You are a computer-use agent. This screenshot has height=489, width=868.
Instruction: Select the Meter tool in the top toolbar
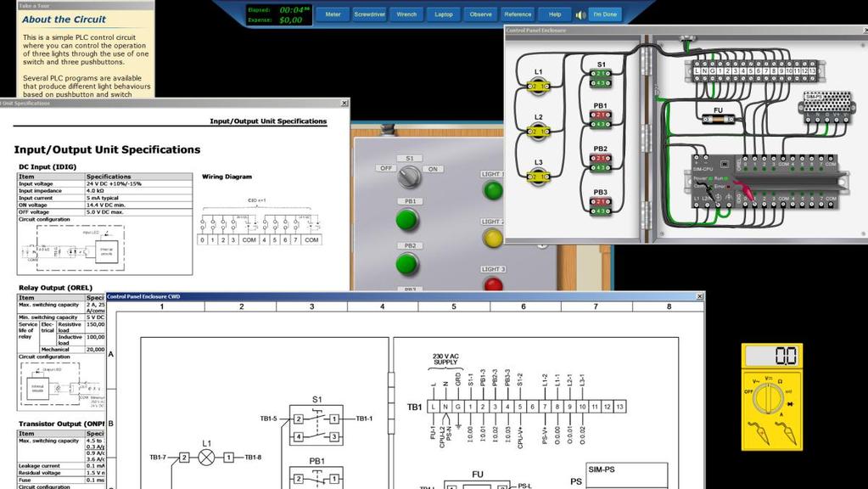click(x=333, y=14)
